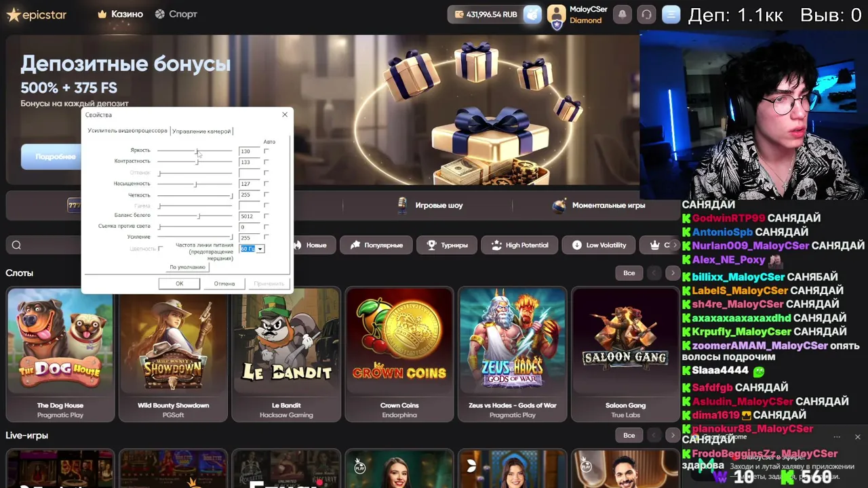Screen dimensions: 868x488
Task: Switch to Управление камерой tab
Action: click(x=201, y=131)
